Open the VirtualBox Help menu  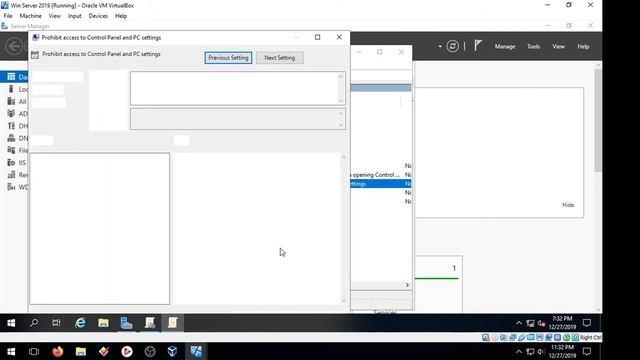(x=121, y=16)
